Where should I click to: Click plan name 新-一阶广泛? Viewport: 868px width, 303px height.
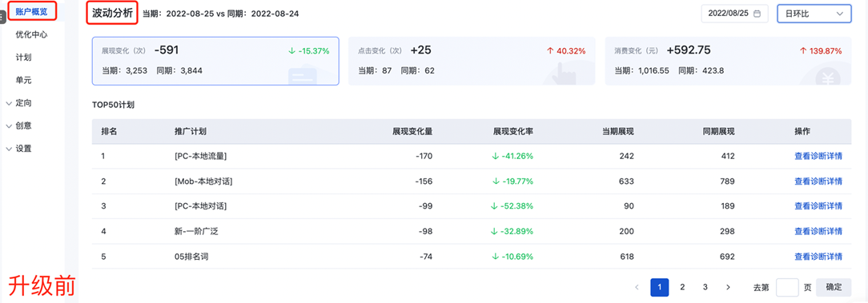196,231
